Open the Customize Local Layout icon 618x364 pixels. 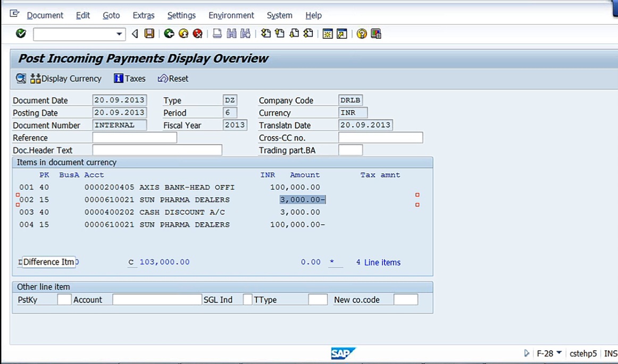pos(375,34)
